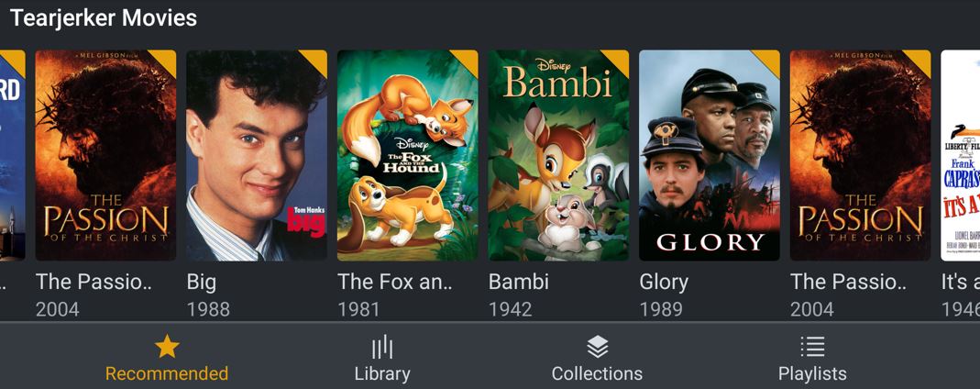Tap the Collections stacked layers icon

coord(598,347)
